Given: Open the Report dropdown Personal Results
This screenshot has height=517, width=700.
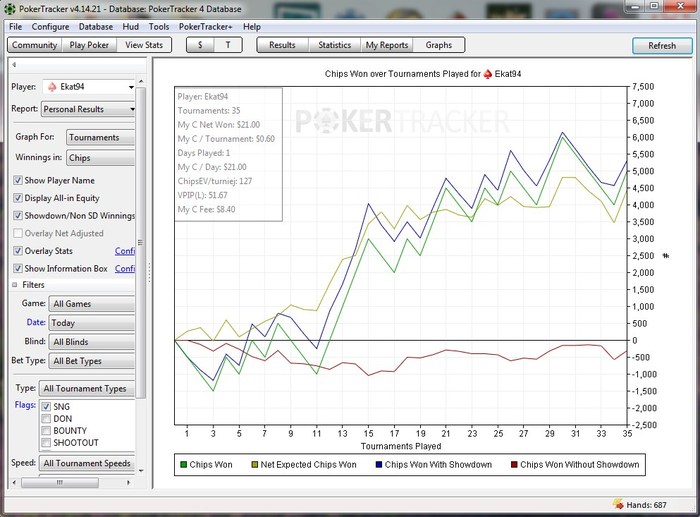Looking at the screenshot, I should 89,109.
